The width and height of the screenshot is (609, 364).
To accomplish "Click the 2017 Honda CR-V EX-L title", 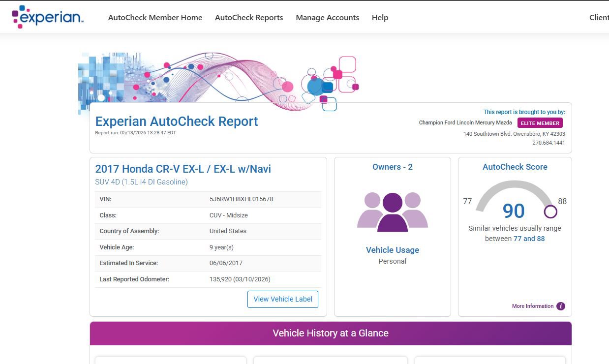I will tap(183, 169).
